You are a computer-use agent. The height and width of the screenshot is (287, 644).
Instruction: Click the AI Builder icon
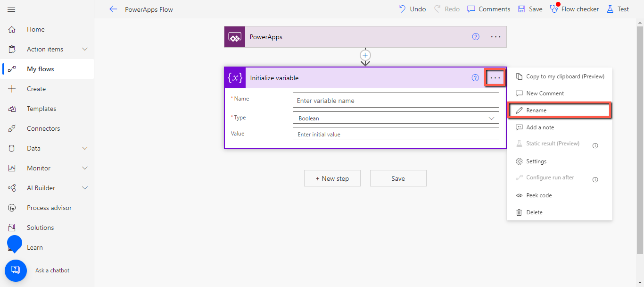(x=12, y=188)
